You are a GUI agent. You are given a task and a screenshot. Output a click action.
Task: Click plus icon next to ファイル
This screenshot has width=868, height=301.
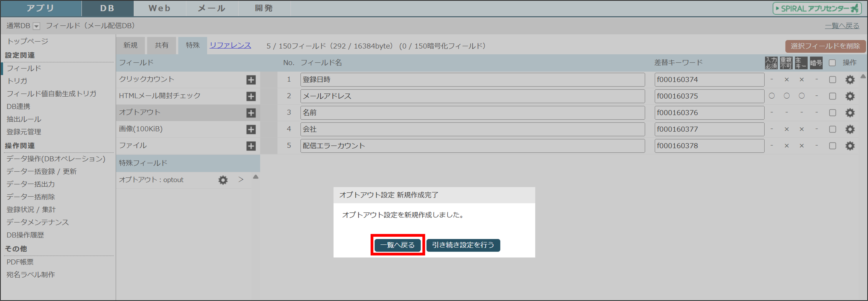[x=251, y=146]
